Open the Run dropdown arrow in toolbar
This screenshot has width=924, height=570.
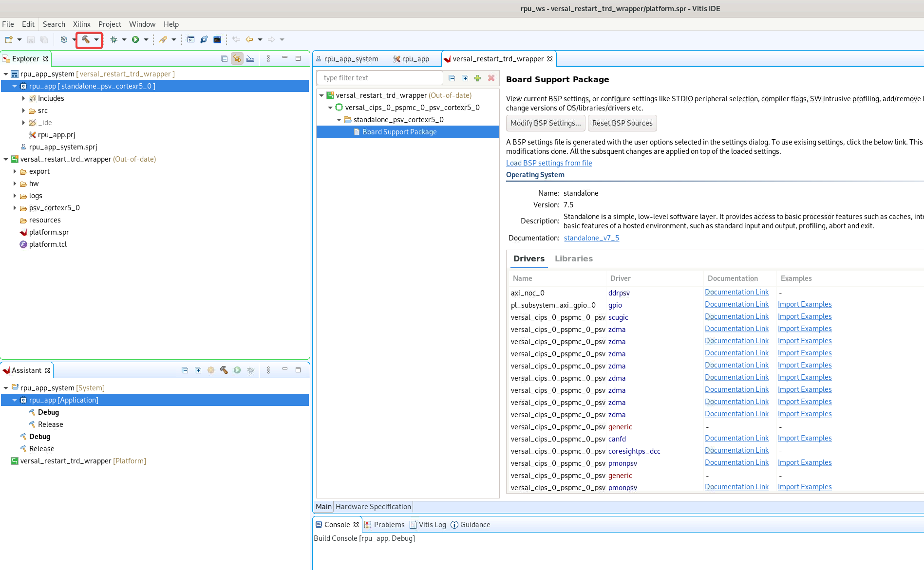(146, 39)
